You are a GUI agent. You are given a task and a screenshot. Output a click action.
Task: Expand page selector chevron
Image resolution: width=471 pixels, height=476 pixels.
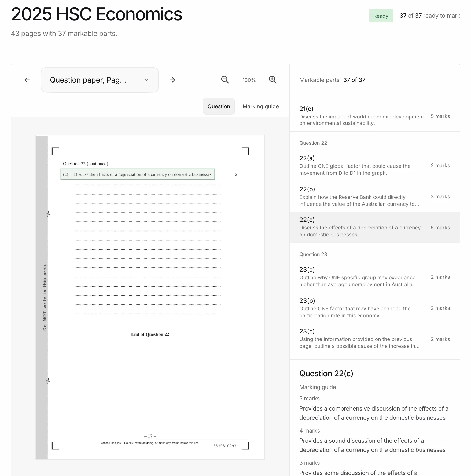tap(146, 80)
